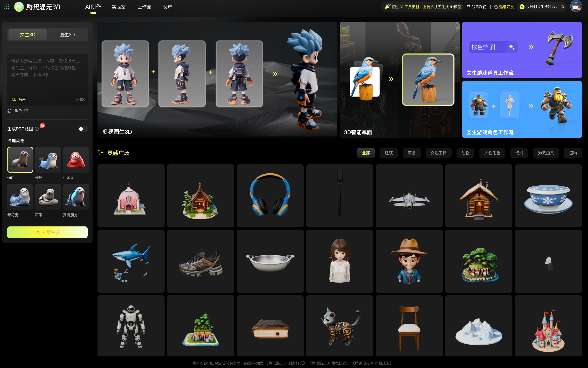Open the 实验室 menu item

(x=119, y=7)
